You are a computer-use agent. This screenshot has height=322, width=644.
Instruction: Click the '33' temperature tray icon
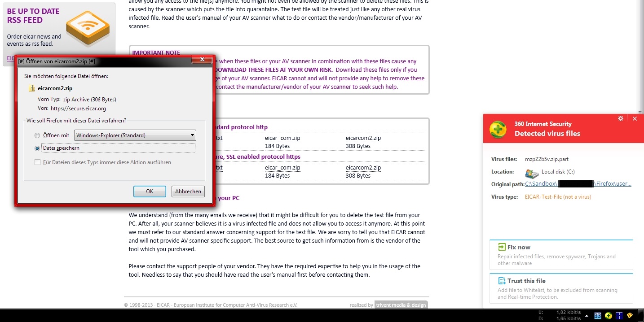click(598, 315)
